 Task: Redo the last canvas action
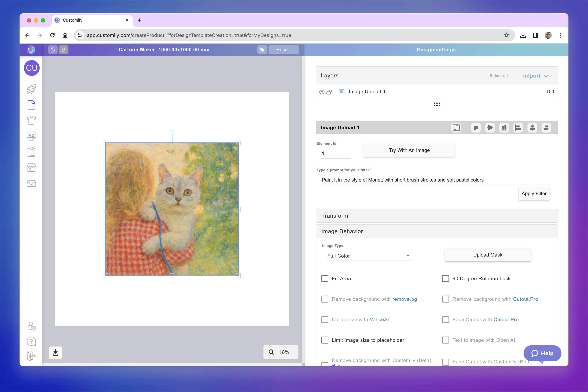64,50
